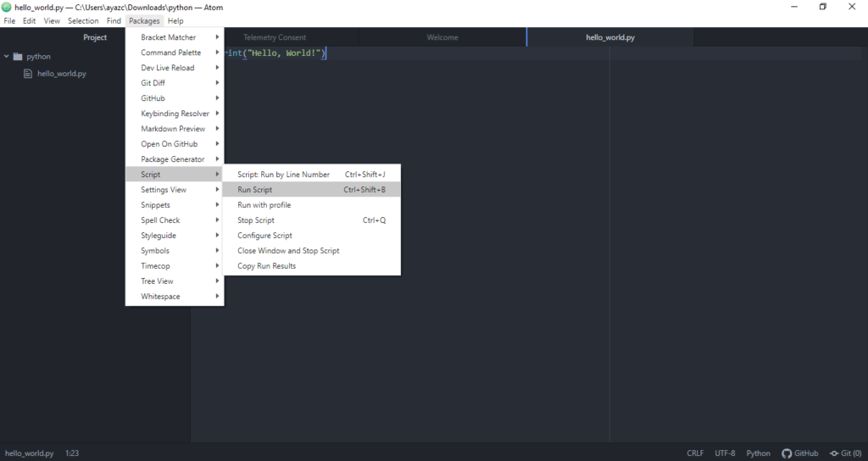868x461 pixels.
Task: Open Whitespace submenu
Action: click(175, 296)
